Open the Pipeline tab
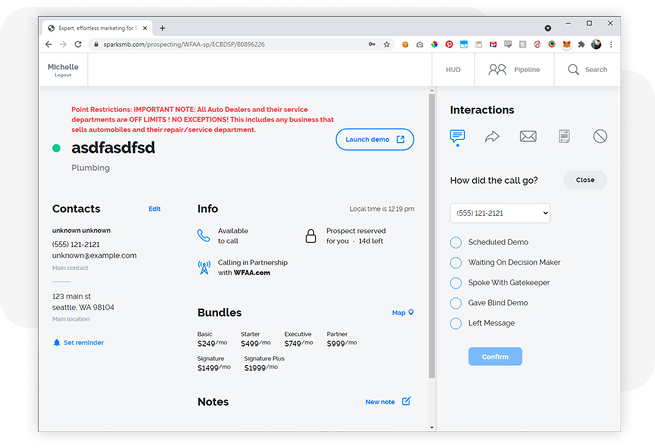 (514, 69)
